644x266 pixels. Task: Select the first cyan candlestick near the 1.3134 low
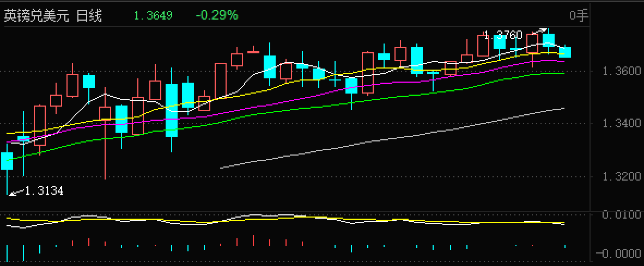click(8, 160)
